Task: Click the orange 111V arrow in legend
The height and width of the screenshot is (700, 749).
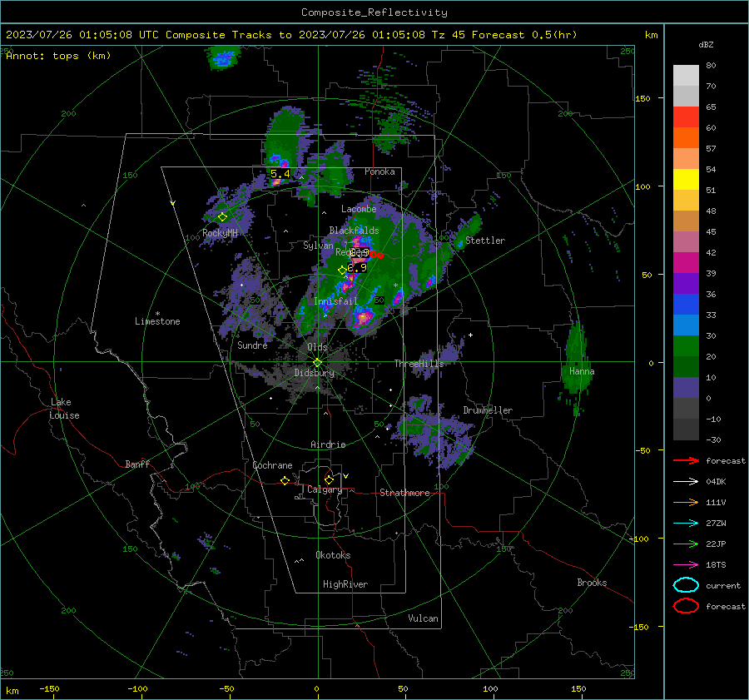Action: pyautogui.click(x=686, y=502)
